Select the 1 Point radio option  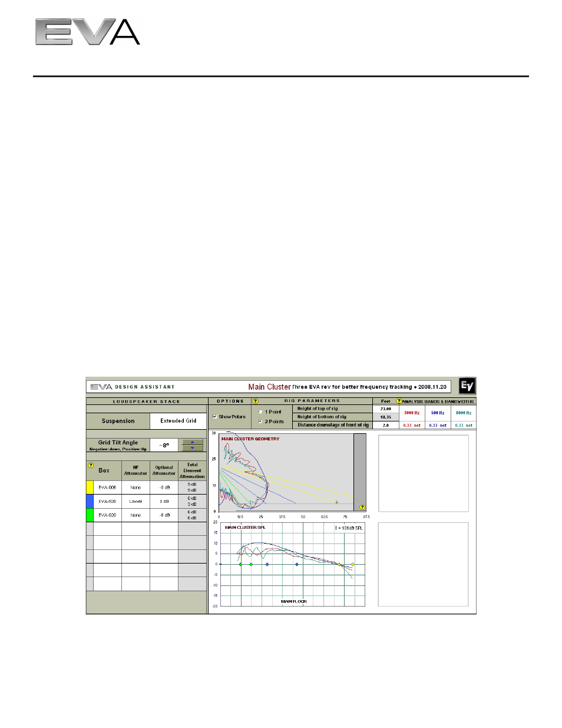(x=260, y=411)
